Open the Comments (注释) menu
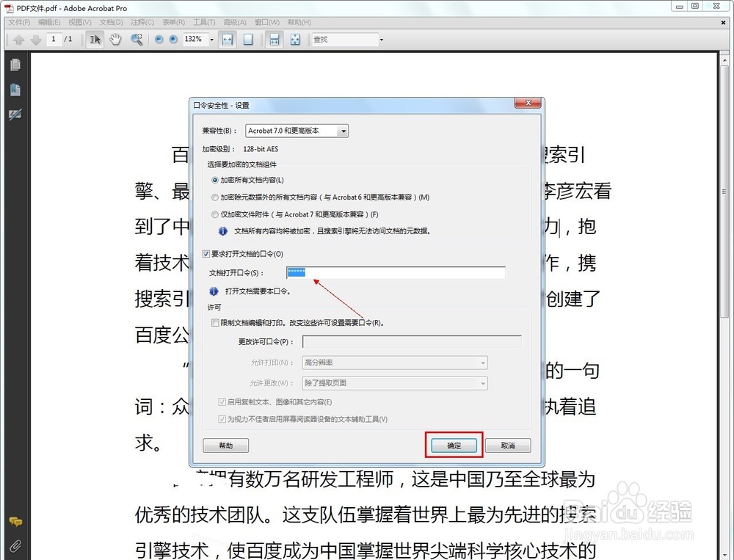 coord(142,22)
